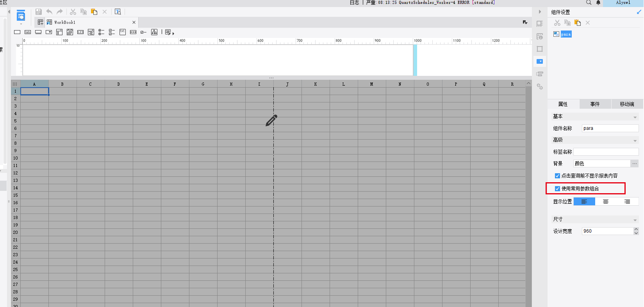
Task: Click the 颜色 background field
Action: (602, 163)
